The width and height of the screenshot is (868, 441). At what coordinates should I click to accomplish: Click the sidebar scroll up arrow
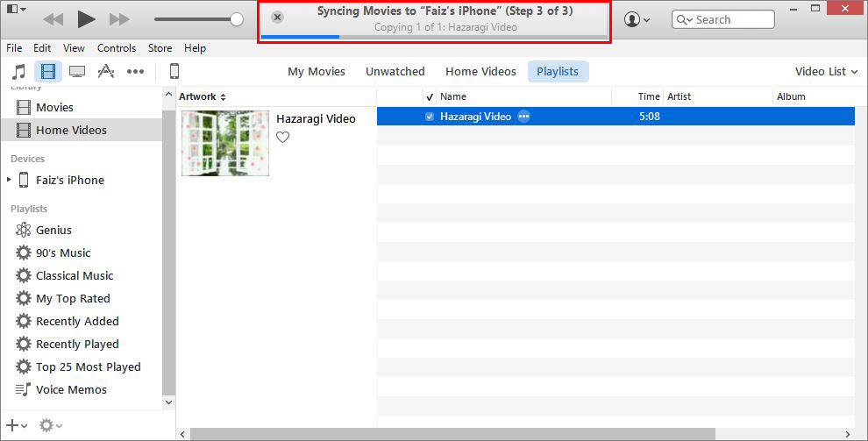coord(169,95)
